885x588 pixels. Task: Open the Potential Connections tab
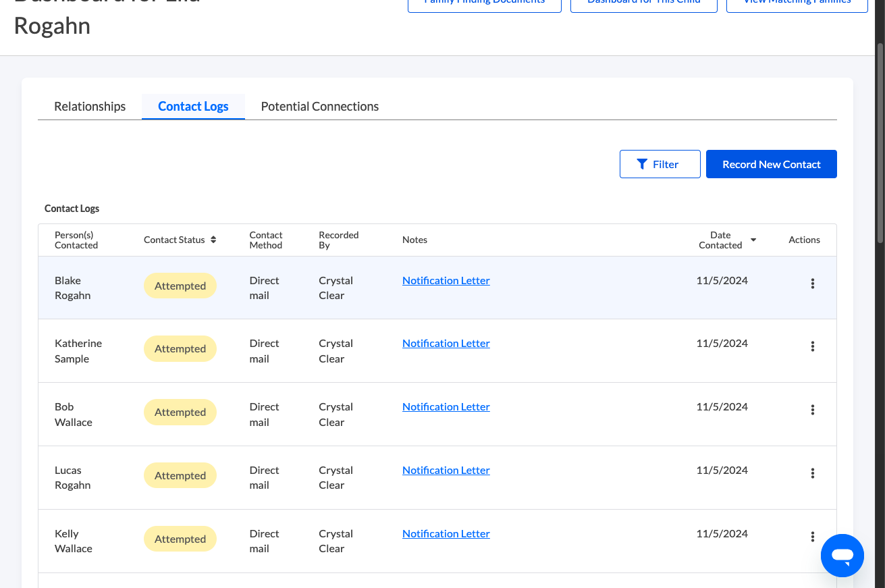[320, 107]
